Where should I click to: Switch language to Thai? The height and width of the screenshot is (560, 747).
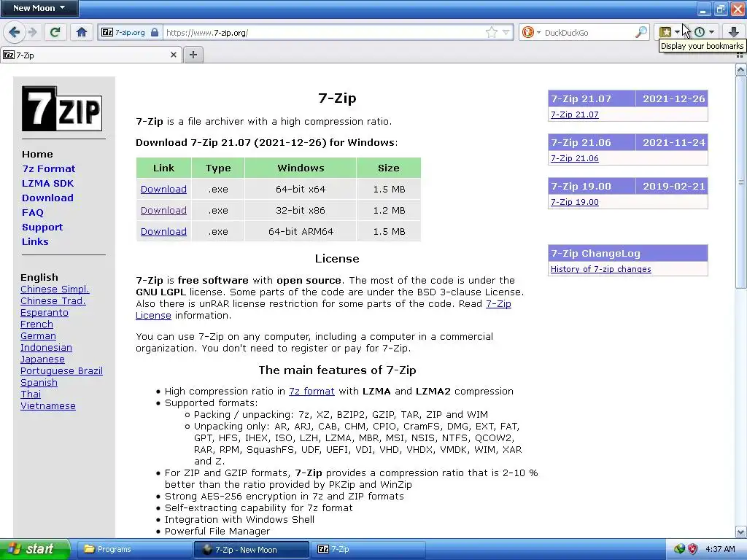pos(31,394)
